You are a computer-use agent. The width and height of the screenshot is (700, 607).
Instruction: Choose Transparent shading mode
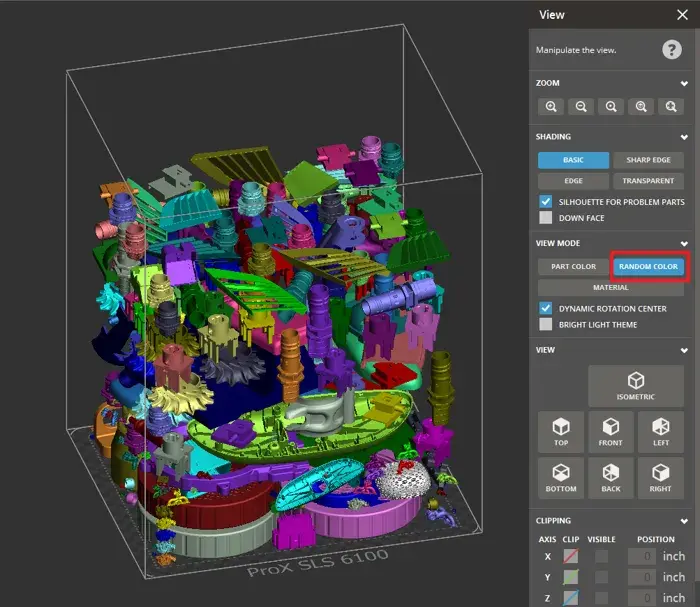[x=648, y=181]
